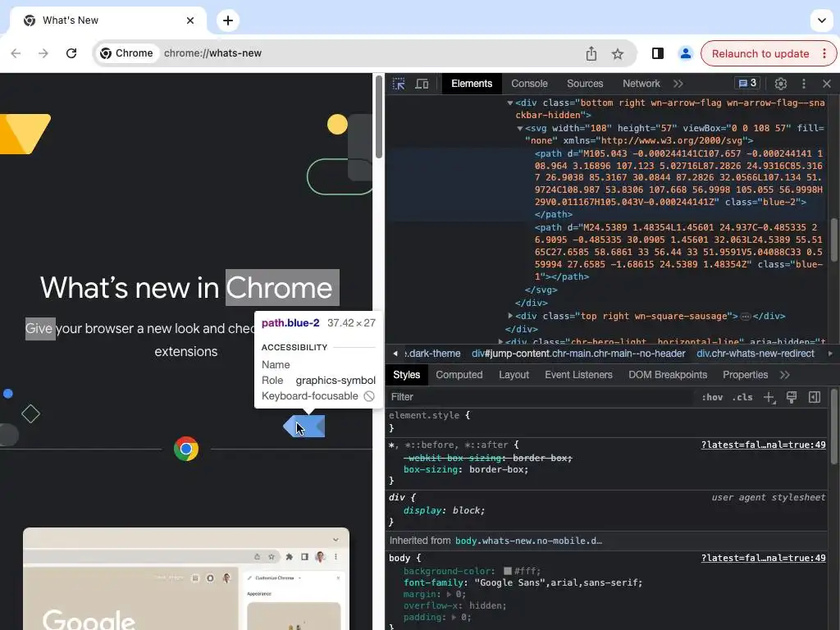
Task: Expand the margin property triangle
Action: click(x=449, y=594)
